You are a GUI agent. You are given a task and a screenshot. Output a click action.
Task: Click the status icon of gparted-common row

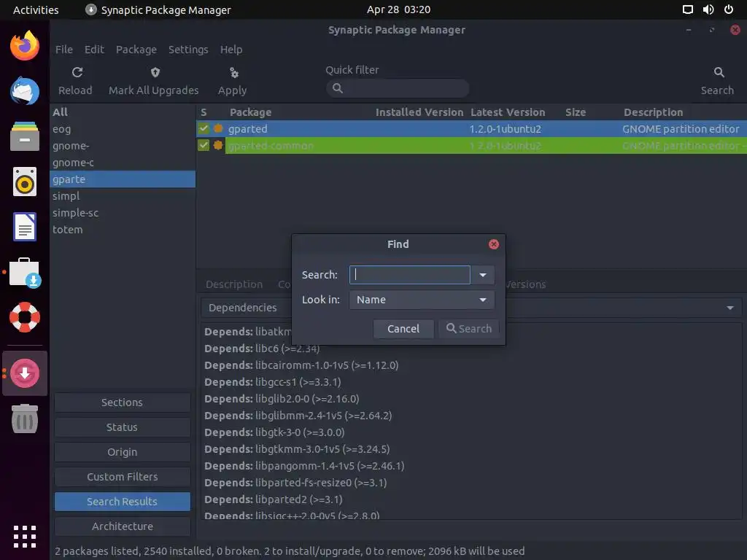tap(218, 145)
